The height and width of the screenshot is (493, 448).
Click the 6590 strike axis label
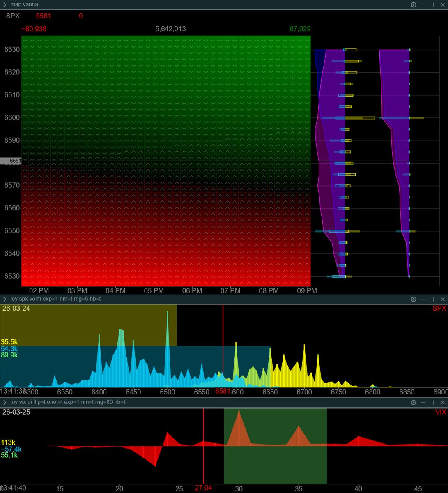12,140
